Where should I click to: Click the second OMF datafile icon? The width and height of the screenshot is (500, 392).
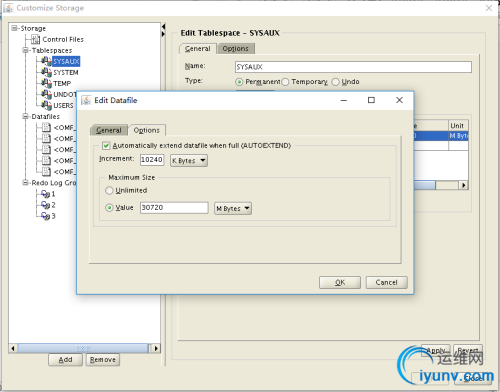pyautogui.click(x=46, y=138)
